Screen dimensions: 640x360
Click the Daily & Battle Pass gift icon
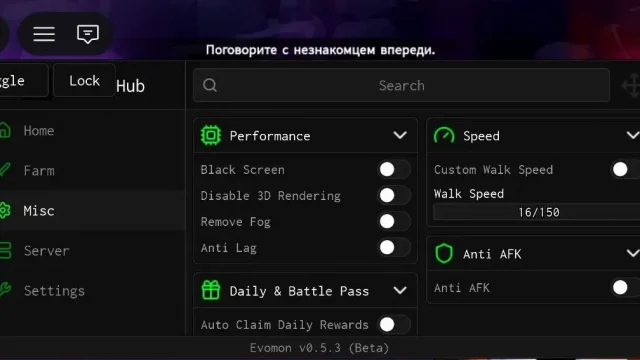211,291
